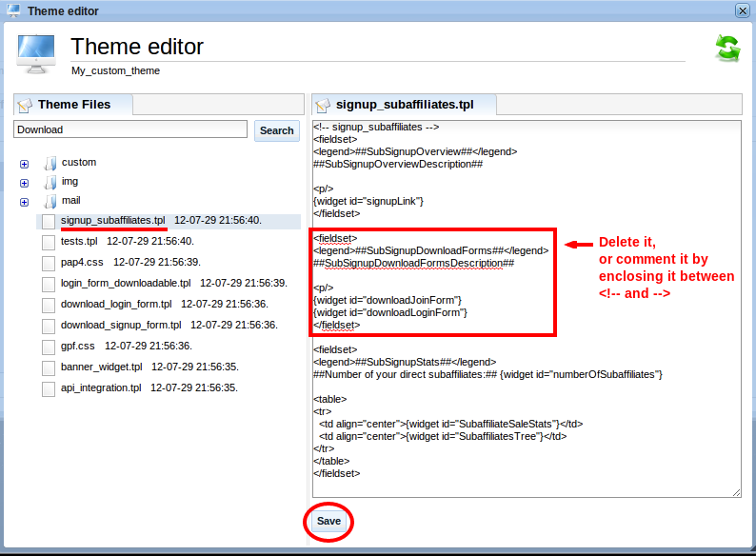This screenshot has width=756, height=556.
Task: Click the downloadJoinForm widget line in code
Action: 388,301
